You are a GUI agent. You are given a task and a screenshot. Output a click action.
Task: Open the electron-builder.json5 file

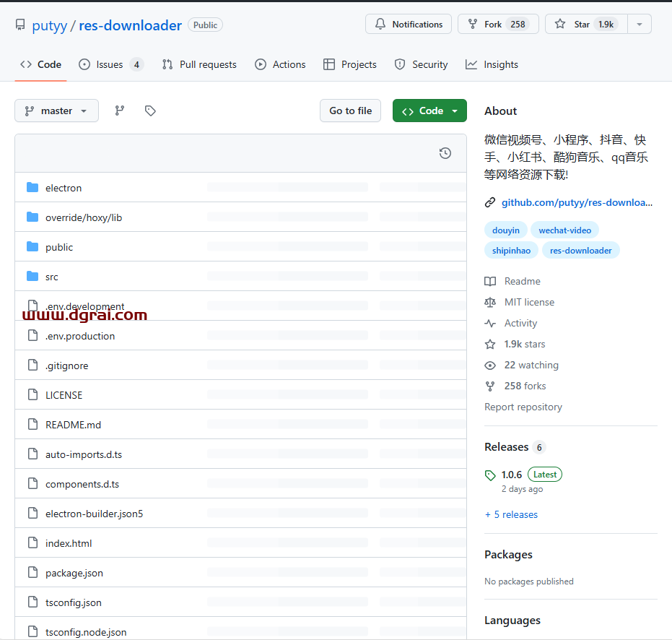tap(95, 514)
